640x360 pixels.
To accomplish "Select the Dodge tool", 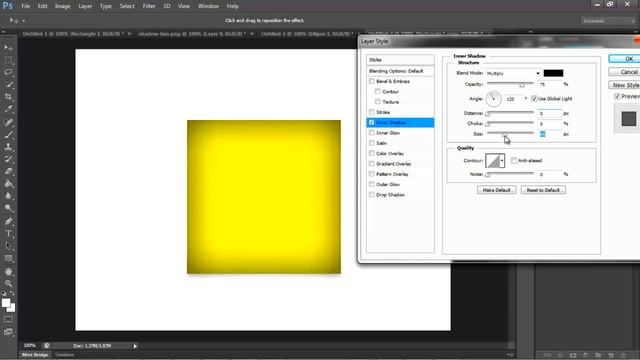I will (8, 208).
